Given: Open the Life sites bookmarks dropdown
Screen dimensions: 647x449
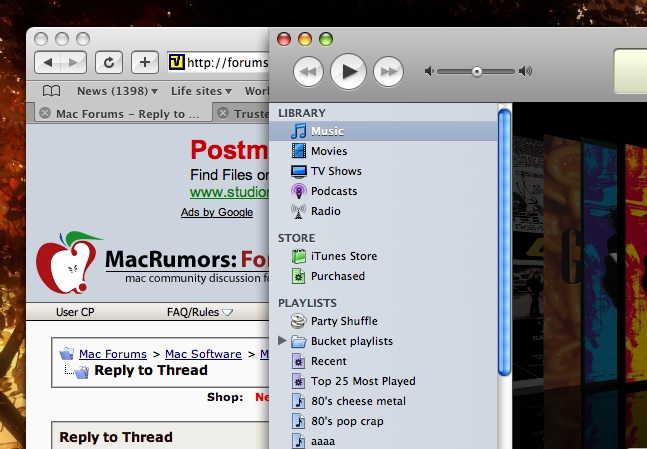Looking at the screenshot, I should point(201,91).
